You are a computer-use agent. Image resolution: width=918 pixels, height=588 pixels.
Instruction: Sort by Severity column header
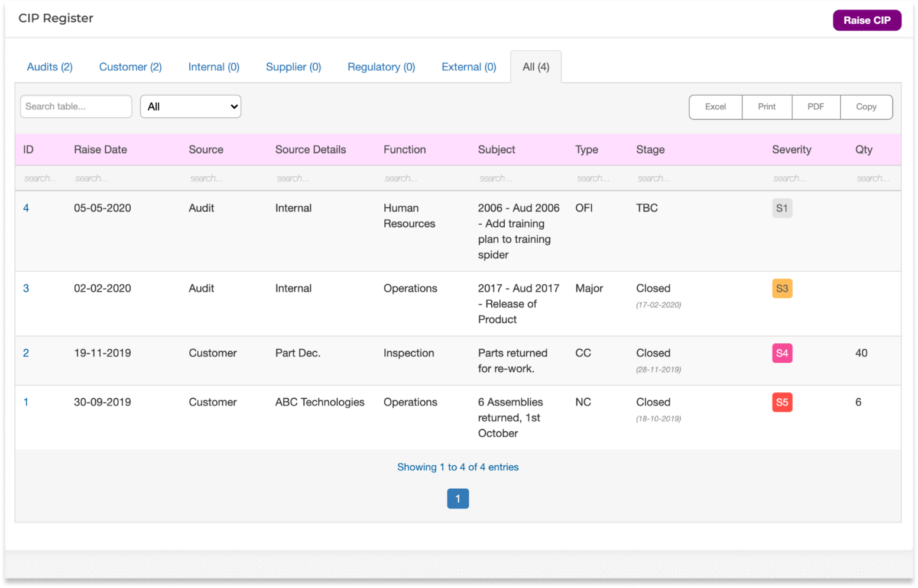(x=792, y=150)
